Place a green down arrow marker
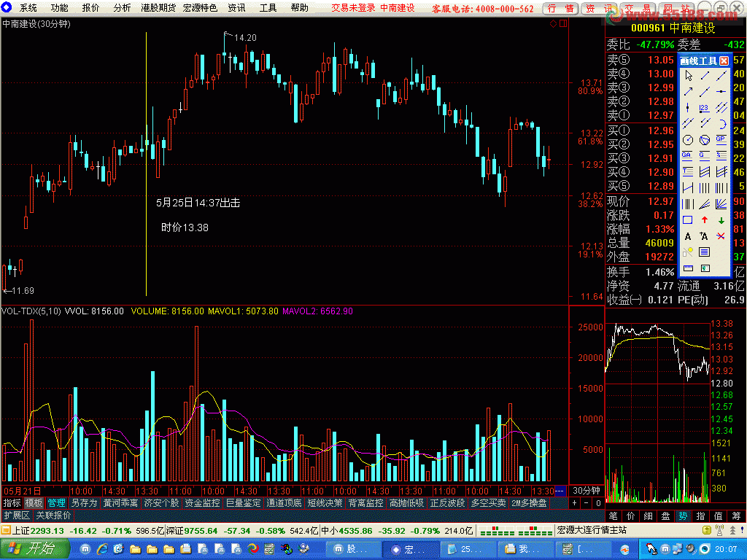747x560 pixels. coord(721,220)
